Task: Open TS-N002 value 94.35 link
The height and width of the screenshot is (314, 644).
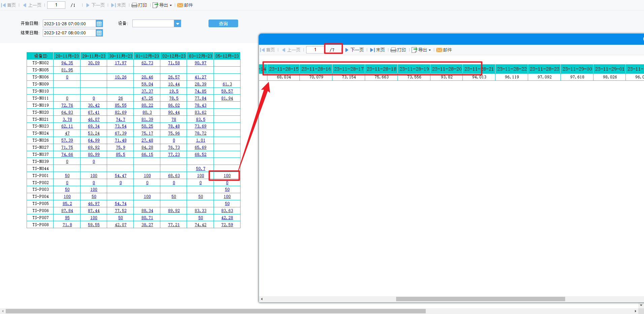Action: (67, 63)
